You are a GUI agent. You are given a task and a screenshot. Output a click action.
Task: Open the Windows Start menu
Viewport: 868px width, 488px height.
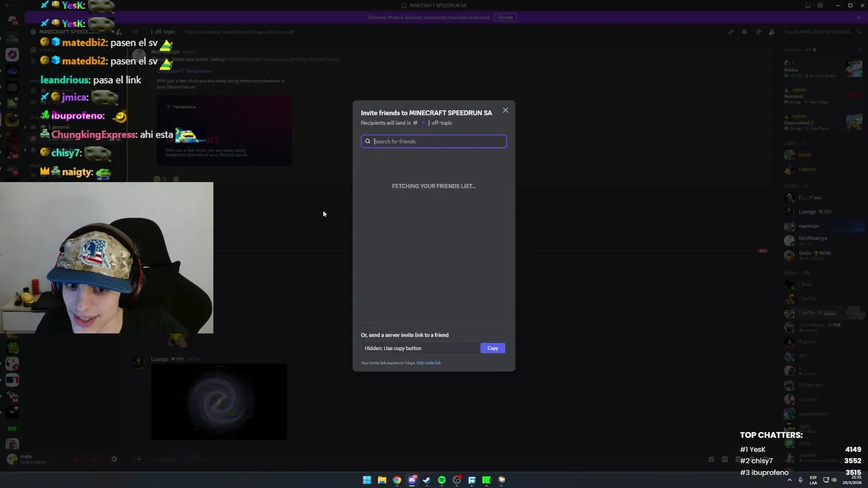[x=367, y=480]
